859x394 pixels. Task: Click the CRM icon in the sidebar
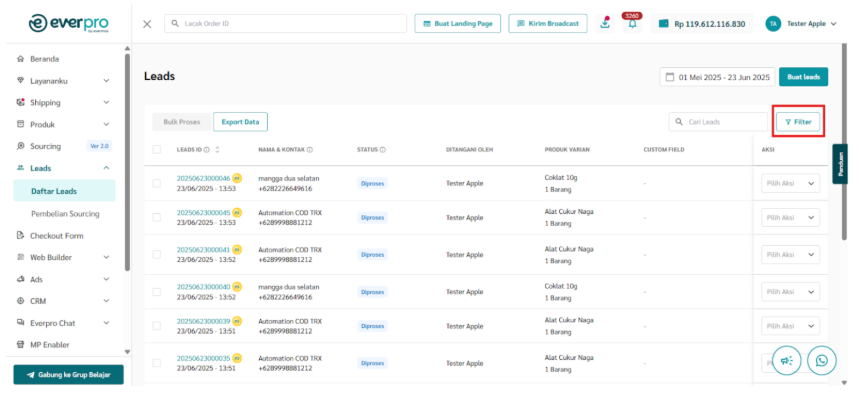click(x=21, y=301)
